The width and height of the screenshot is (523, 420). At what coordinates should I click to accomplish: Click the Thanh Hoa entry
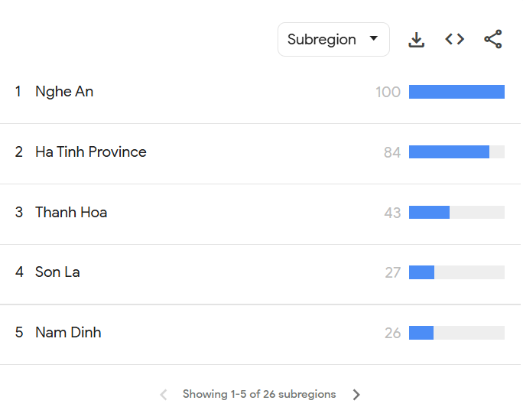(71, 213)
